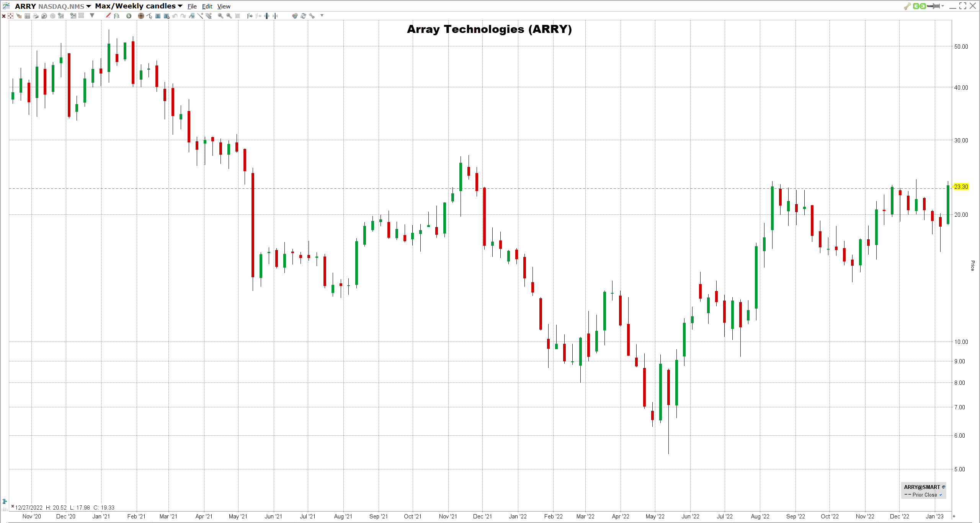Click the Array Technologies (ARRY) chart title
The height and width of the screenshot is (523, 980).
(489, 29)
